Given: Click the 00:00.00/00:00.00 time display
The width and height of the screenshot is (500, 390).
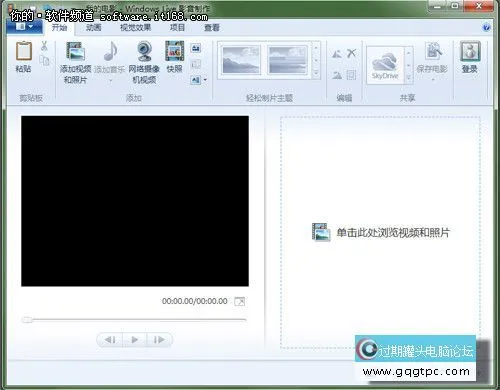Looking at the screenshot, I should (x=195, y=301).
